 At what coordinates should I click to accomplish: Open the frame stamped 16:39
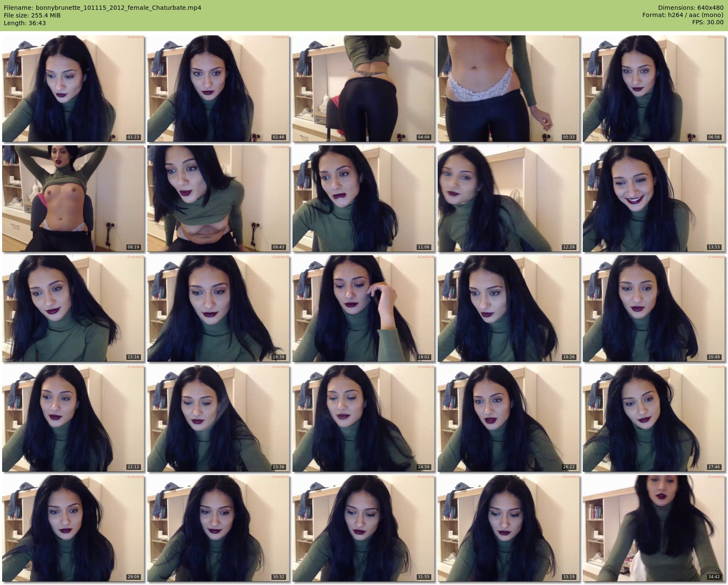point(218,308)
